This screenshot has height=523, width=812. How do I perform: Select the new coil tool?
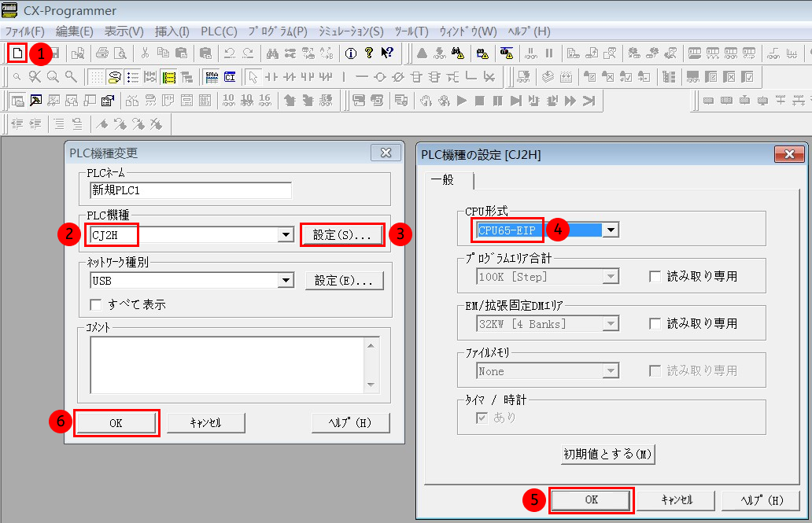(380, 77)
